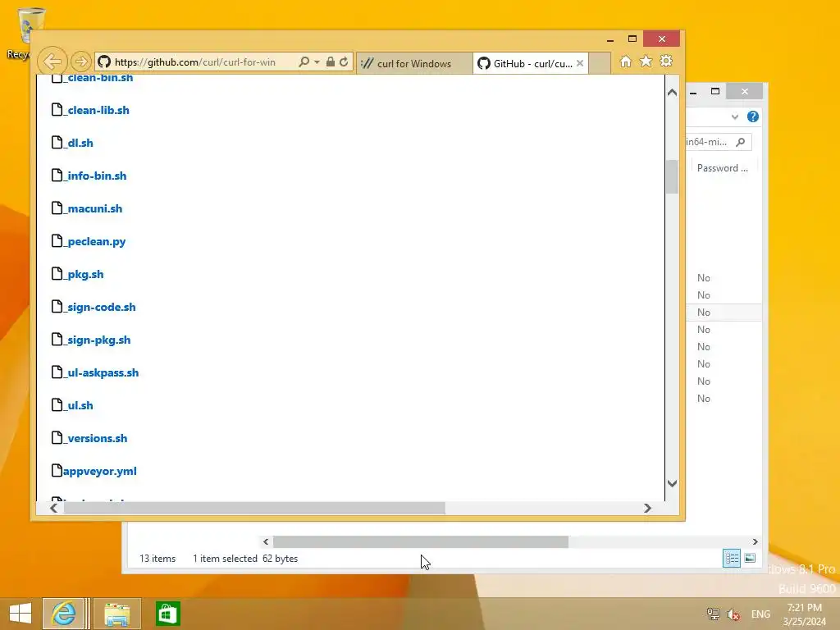Click Explorer search box magnifier
This screenshot has width=840, height=630.
click(741, 142)
